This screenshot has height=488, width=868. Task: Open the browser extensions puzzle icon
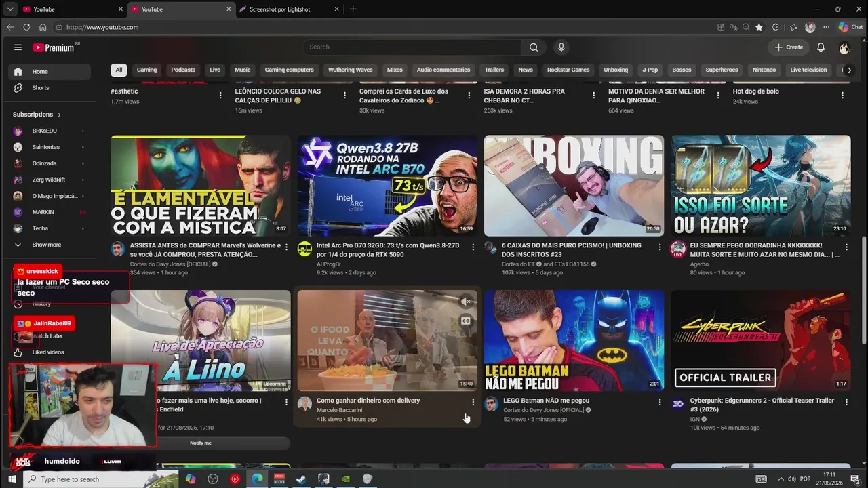[776, 27]
